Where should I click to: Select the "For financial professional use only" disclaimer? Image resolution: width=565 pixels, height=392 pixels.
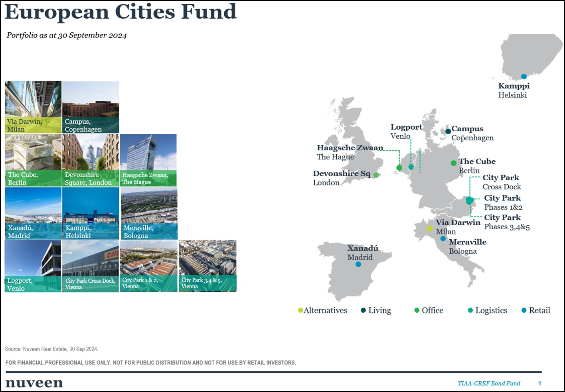[x=151, y=362]
